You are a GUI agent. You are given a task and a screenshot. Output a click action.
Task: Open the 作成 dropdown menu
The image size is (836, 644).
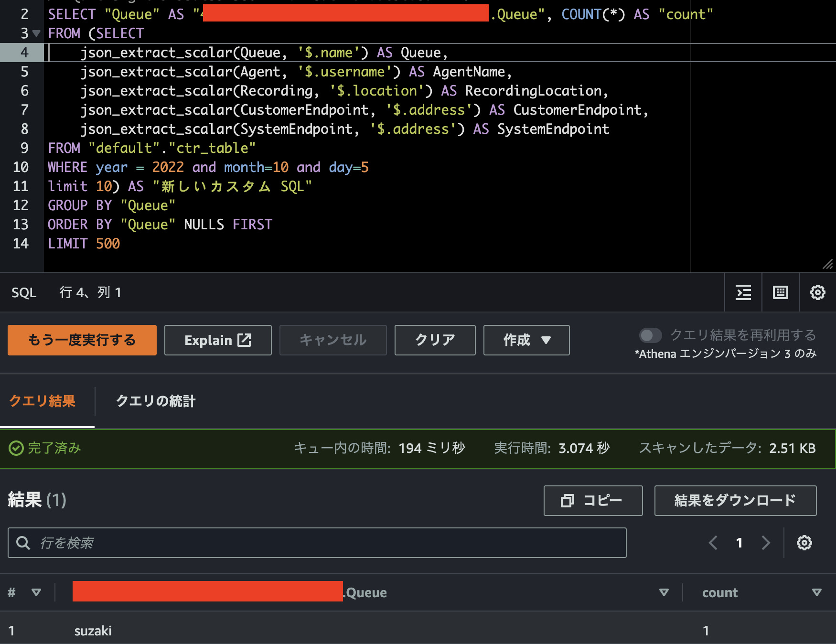pyautogui.click(x=526, y=340)
